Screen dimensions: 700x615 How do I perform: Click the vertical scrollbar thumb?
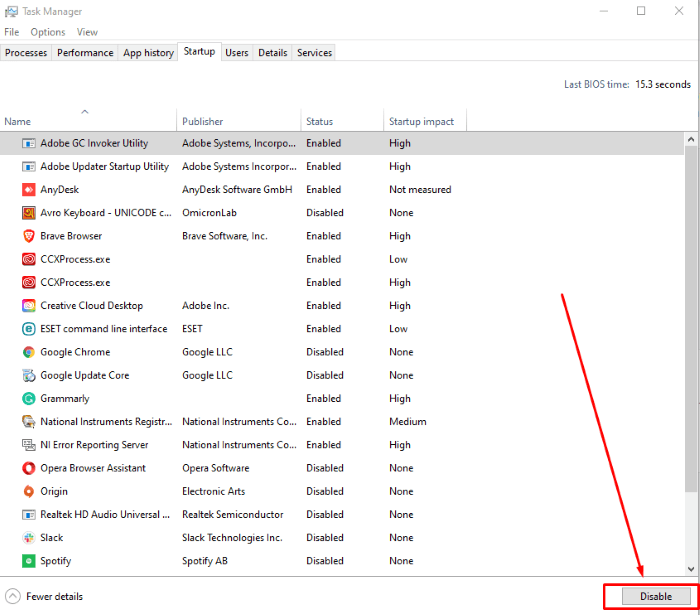pos(691,319)
